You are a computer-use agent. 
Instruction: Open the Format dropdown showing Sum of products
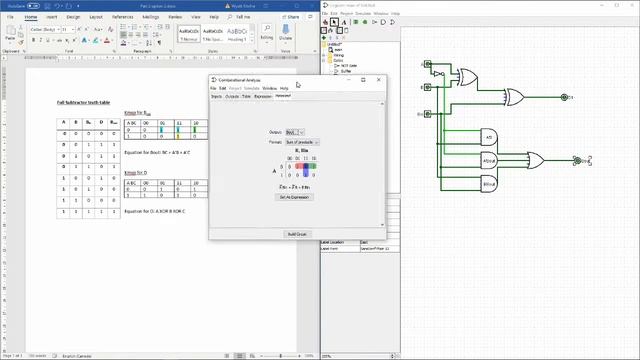[x=302, y=142]
